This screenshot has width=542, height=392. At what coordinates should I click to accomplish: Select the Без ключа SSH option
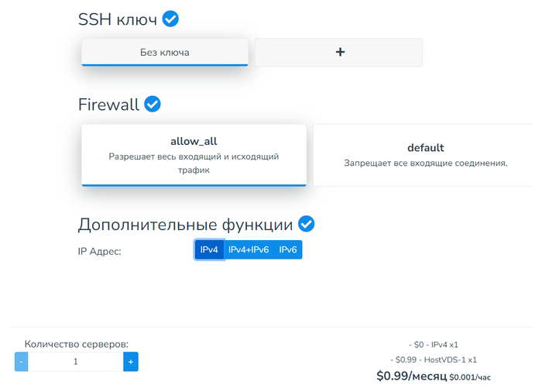coord(165,52)
